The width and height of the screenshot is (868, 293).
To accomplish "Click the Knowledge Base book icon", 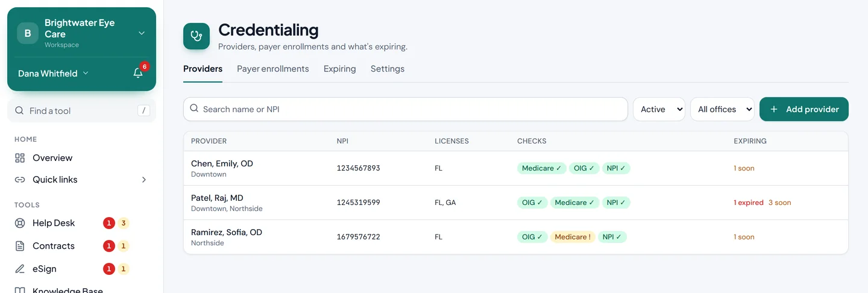I will [20, 290].
